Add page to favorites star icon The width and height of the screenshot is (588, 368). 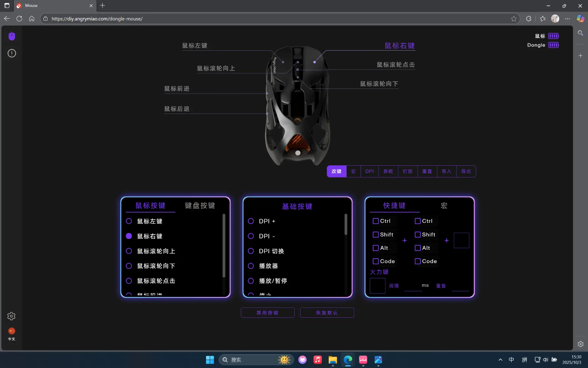[514, 19]
